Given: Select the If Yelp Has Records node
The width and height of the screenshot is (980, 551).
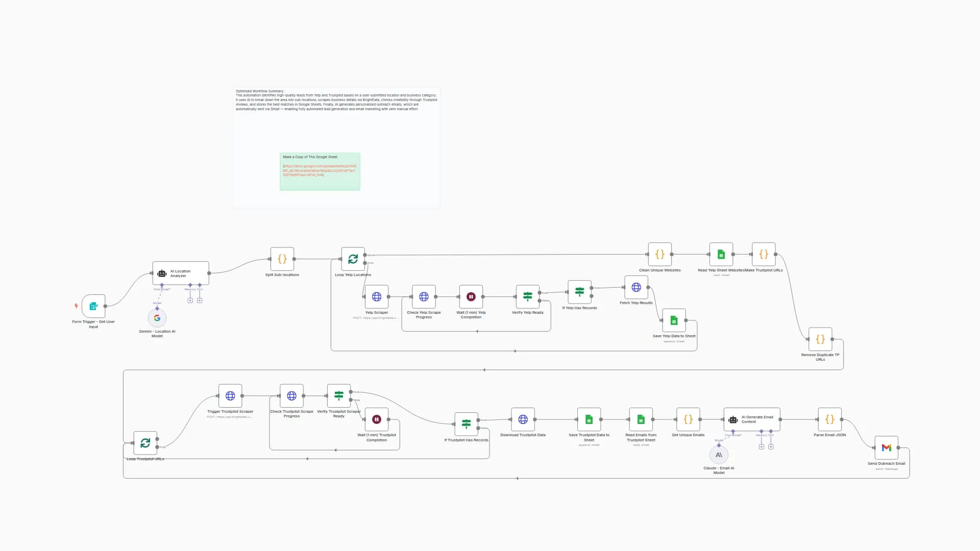Looking at the screenshot, I should pyautogui.click(x=580, y=292).
